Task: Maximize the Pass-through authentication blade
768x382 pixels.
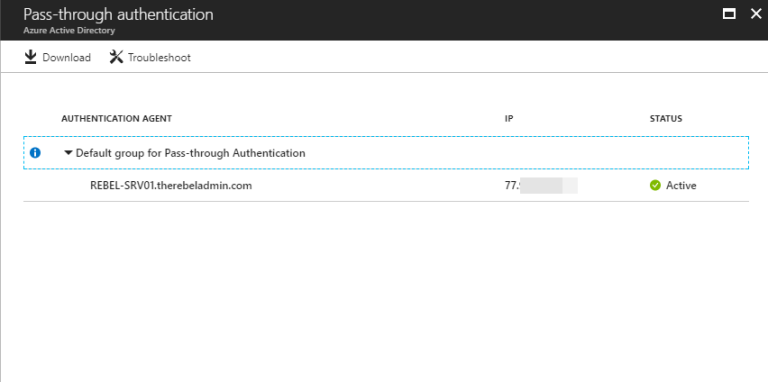Action: (x=729, y=14)
